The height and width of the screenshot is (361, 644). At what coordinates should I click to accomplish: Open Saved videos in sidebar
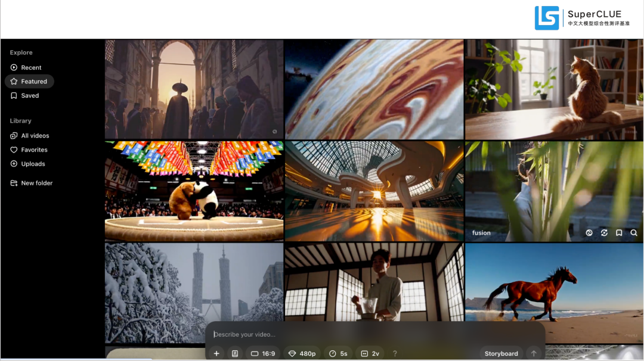pyautogui.click(x=26, y=95)
